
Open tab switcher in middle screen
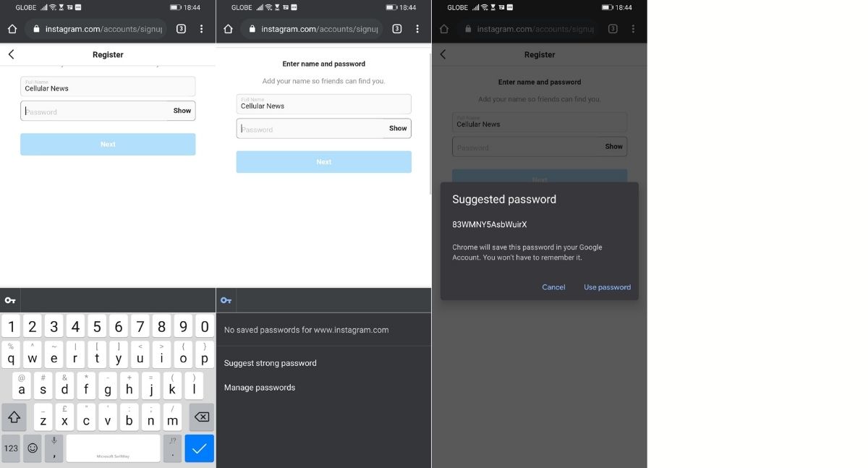point(397,29)
